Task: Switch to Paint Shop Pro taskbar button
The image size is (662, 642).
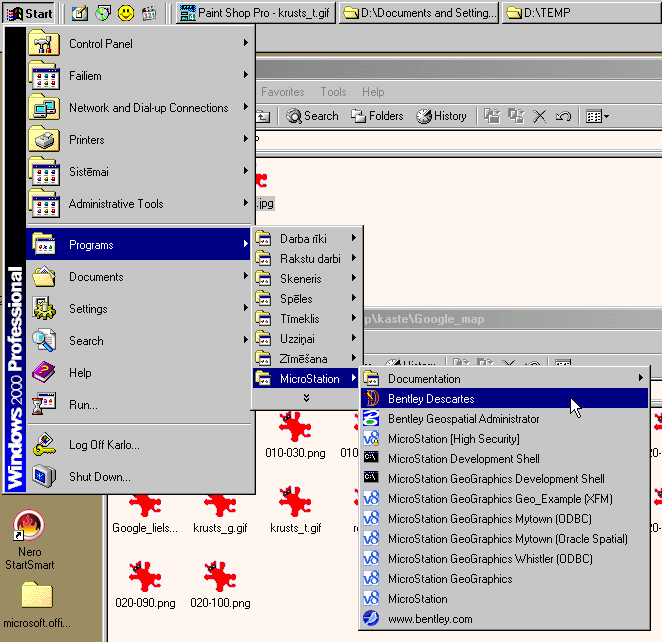Action: [255, 13]
